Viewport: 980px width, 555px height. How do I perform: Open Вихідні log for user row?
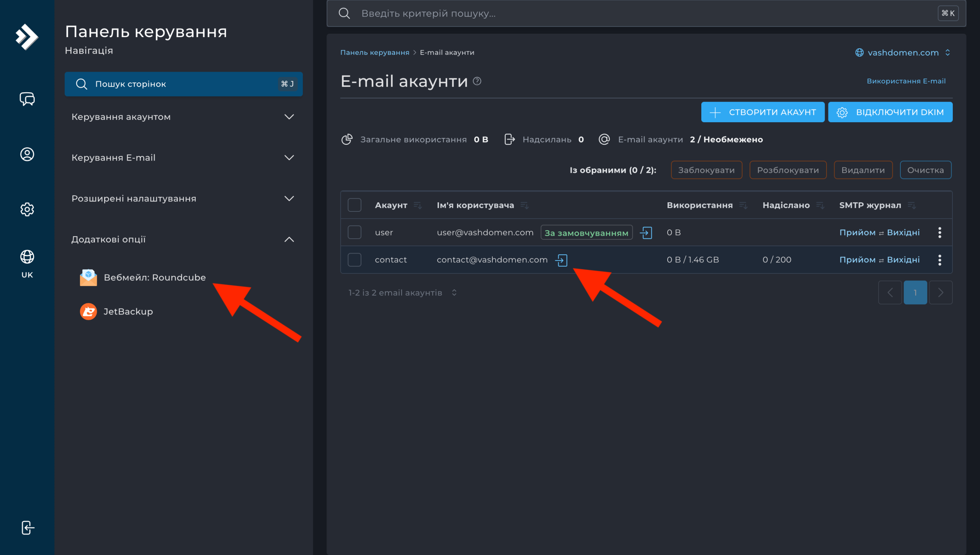point(903,232)
